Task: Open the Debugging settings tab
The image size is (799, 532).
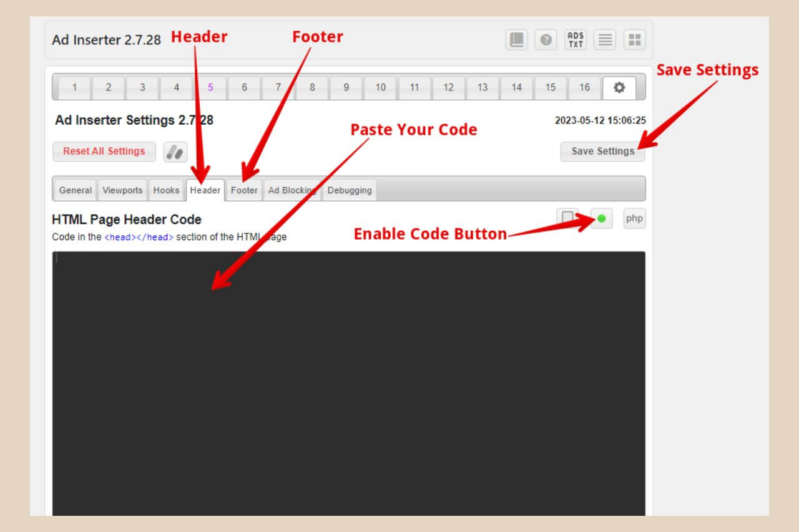Action: click(x=350, y=190)
